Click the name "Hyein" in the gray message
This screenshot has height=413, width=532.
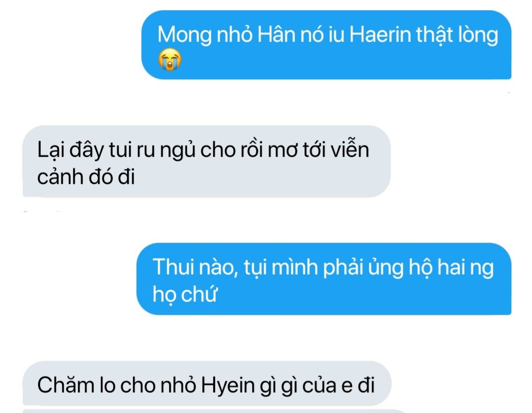pyautogui.click(x=227, y=386)
